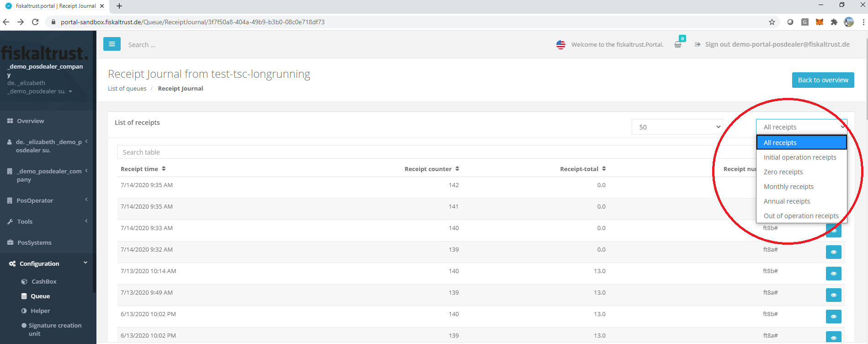Expand the account dropdown under company name

coord(70,91)
